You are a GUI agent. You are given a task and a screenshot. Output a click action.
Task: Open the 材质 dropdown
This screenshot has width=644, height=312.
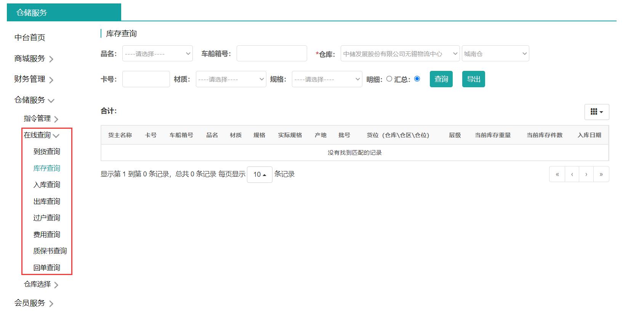231,79
